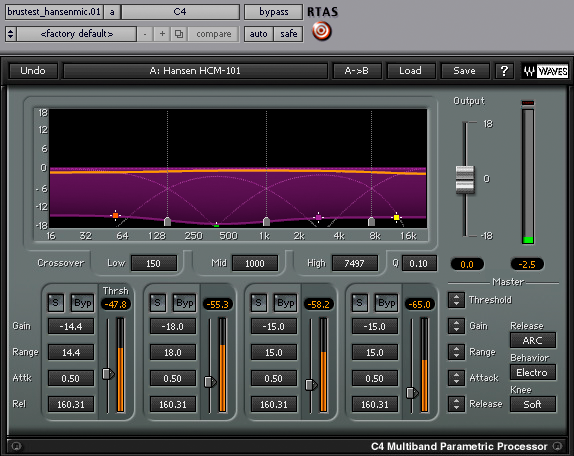Screen dimensions: 574x456
Task: Open the question mark help button
Action: (504, 71)
